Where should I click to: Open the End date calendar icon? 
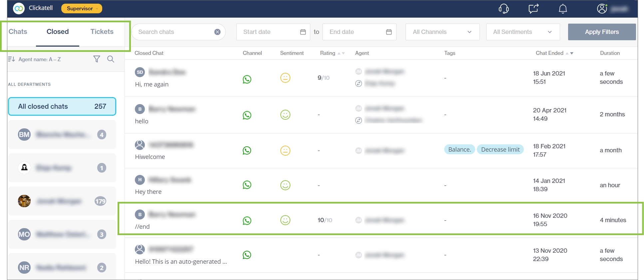coord(389,32)
